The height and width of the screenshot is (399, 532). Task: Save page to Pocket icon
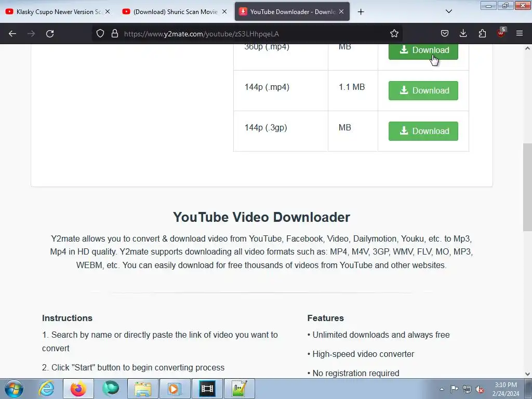(445, 34)
